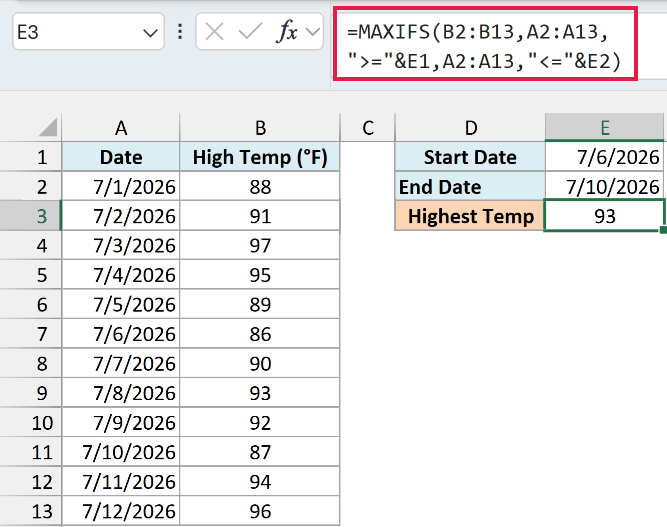667x527 pixels.
Task: Click the Name Box showing E3
Action: [88, 32]
